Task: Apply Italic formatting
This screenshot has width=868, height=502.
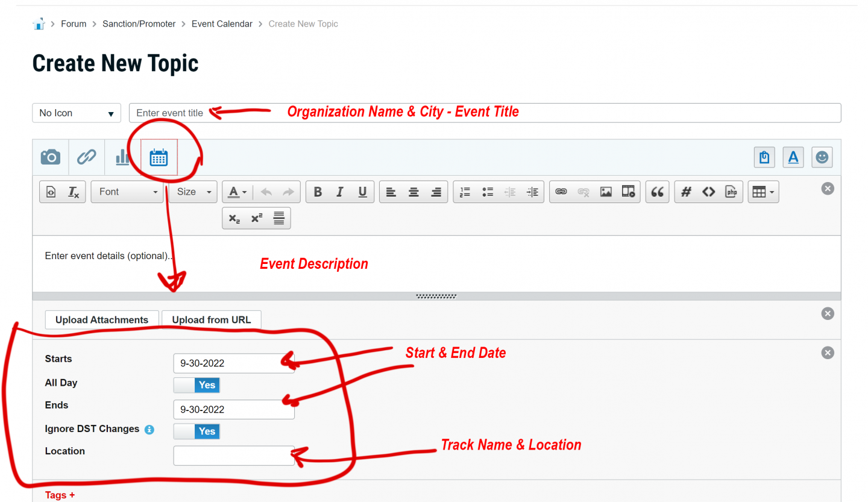Action: click(340, 192)
